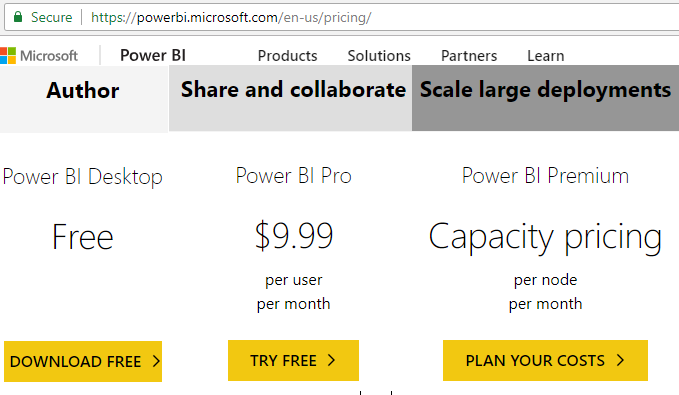
Task: Click the Power BI Pro heading
Action: [x=294, y=175]
